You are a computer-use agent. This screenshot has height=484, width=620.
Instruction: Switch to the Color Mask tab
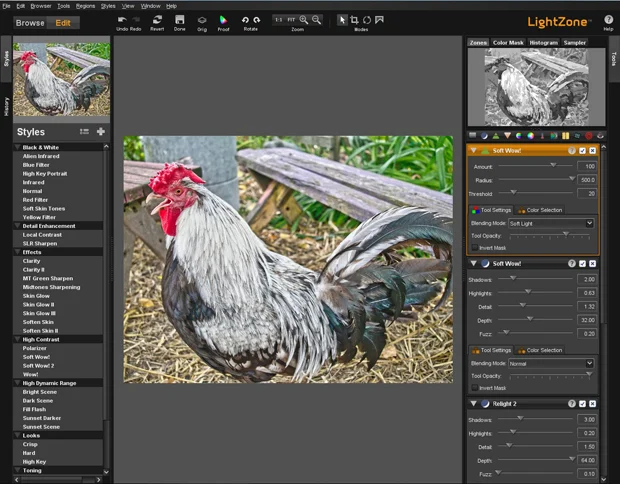(508, 43)
